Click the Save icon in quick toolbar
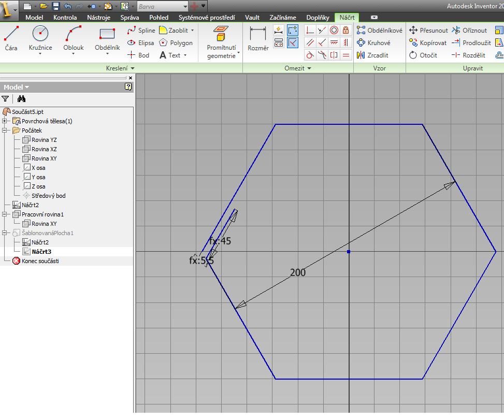 pyautogui.click(x=56, y=6)
